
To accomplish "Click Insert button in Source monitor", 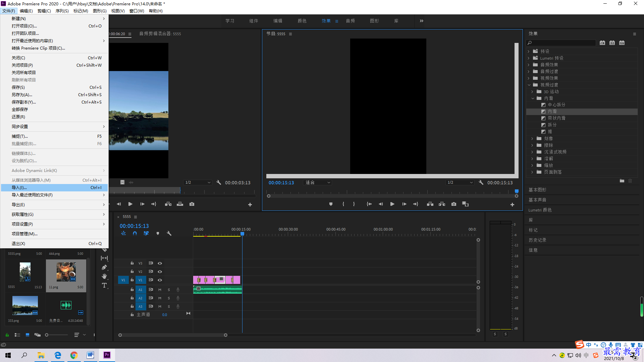I will [x=168, y=204].
